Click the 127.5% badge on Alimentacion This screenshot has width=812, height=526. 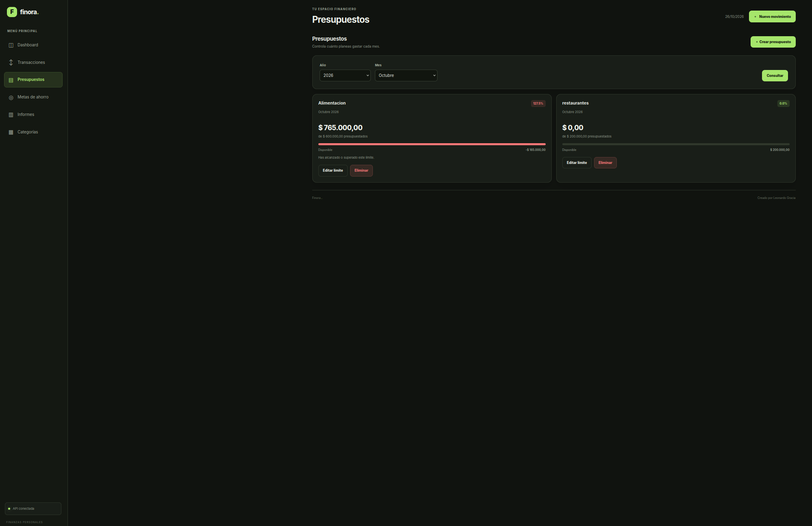click(538, 103)
